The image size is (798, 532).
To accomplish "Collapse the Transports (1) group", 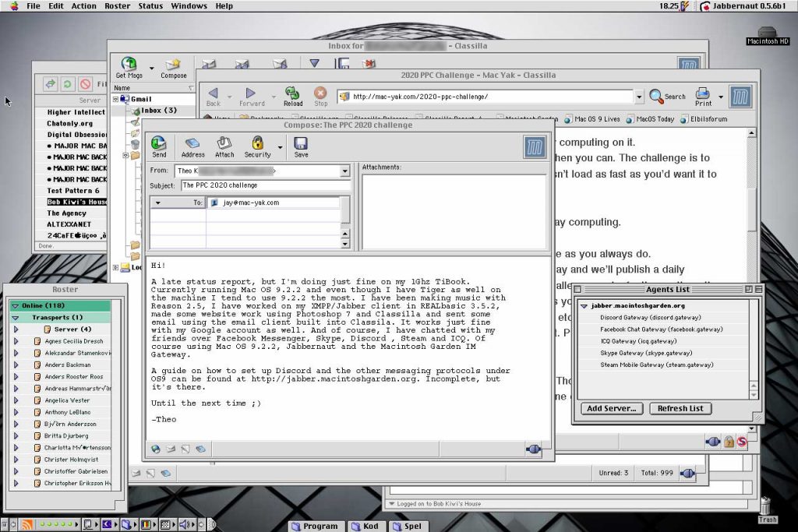I will (16, 317).
